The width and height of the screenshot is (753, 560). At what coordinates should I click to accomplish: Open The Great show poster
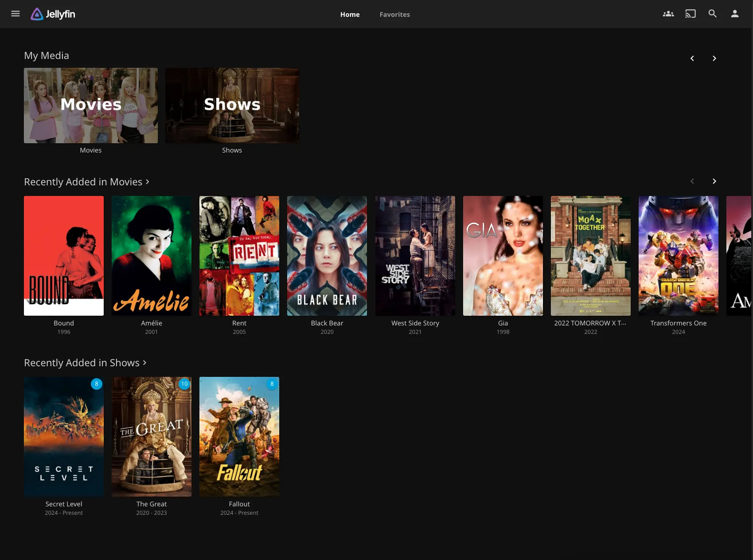point(152,437)
